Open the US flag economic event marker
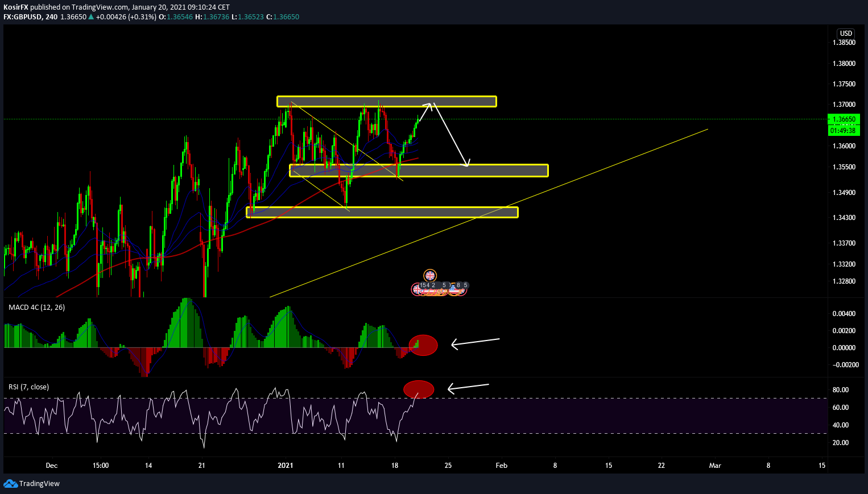Image resolution: width=868 pixels, height=494 pixels. [x=453, y=289]
